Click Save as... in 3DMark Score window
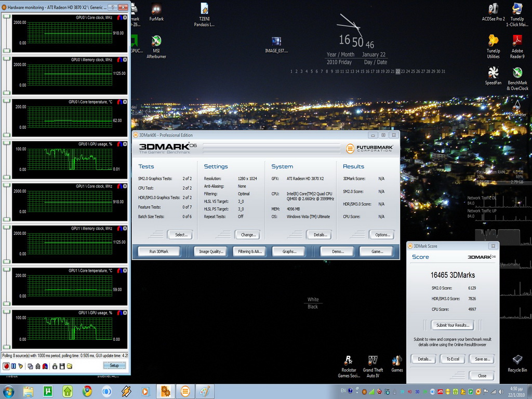Image resolution: width=532 pixels, height=399 pixels. pos(482,359)
